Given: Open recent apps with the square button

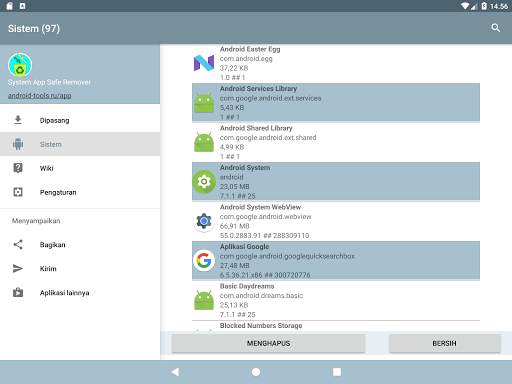Looking at the screenshot, I should tap(337, 372).
